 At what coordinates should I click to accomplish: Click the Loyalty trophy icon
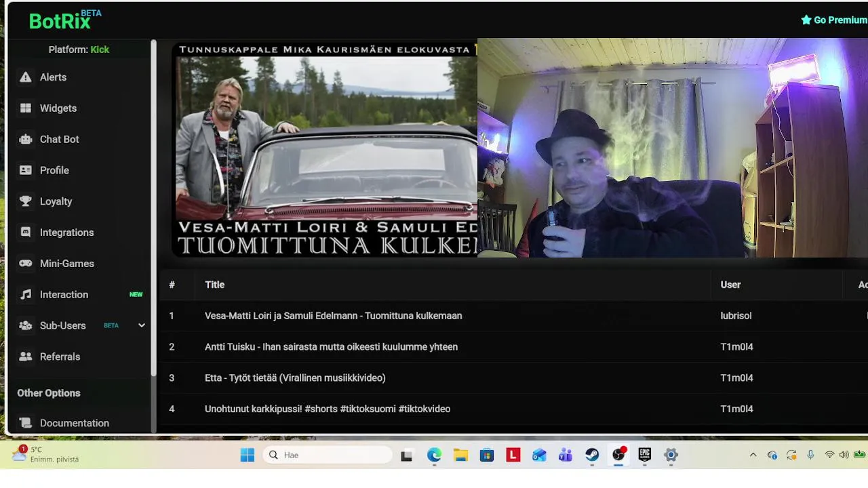(x=26, y=201)
